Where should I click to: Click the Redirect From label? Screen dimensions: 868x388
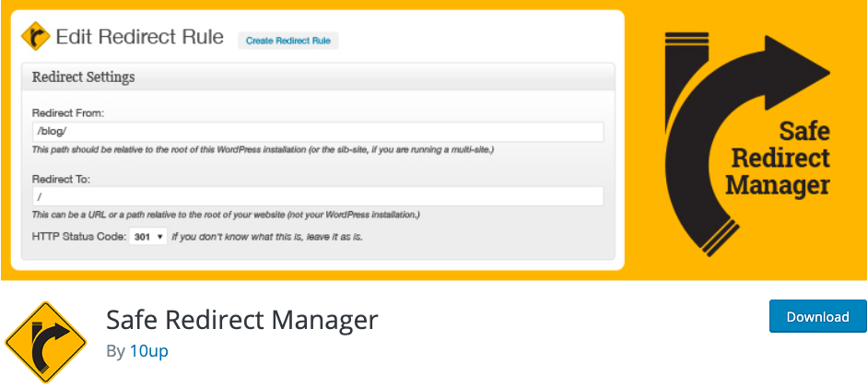click(x=68, y=113)
